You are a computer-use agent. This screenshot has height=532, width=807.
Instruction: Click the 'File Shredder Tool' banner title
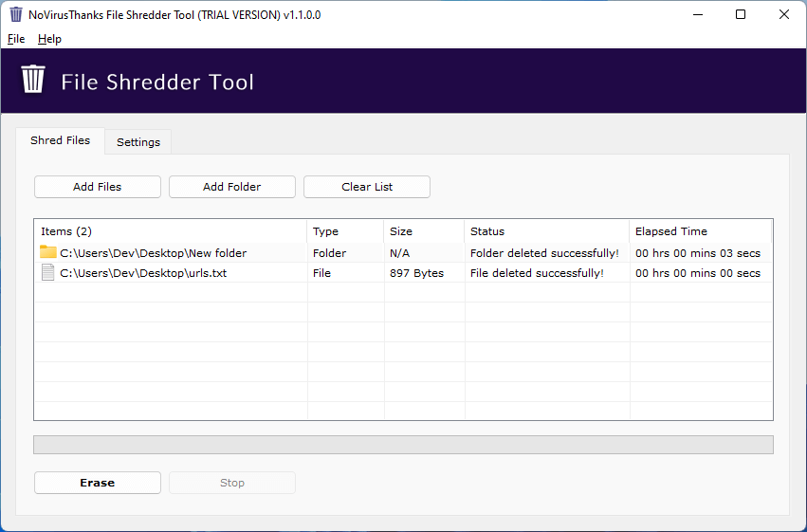[157, 83]
